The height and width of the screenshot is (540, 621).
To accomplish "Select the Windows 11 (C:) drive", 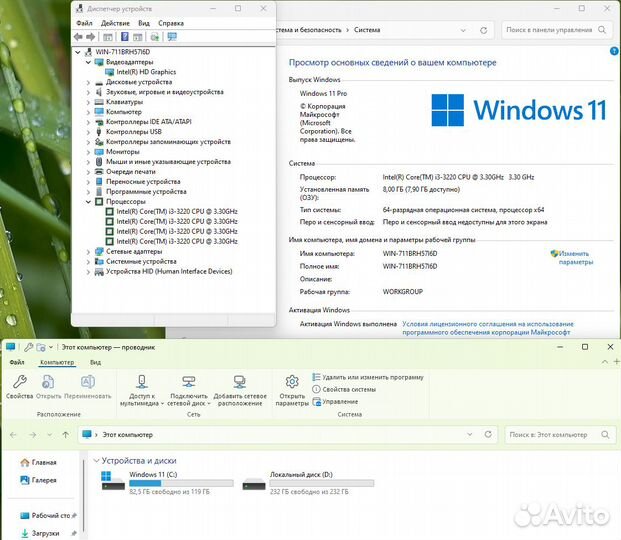I will point(167,483).
